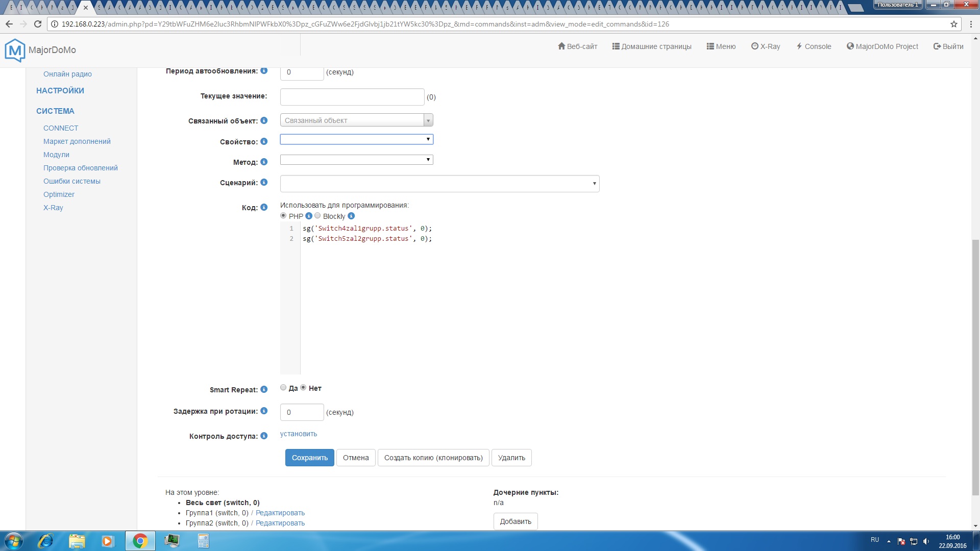Screen dimensions: 980x551
Task: Open X-Ray in top navigation menu
Action: tap(766, 46)
